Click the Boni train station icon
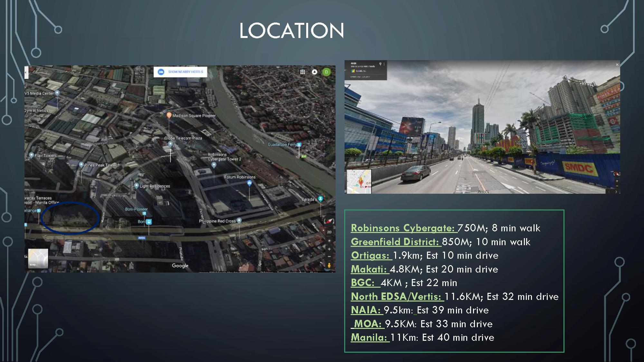The height and width of the screenshot is (362, 644). coord(149,222)
